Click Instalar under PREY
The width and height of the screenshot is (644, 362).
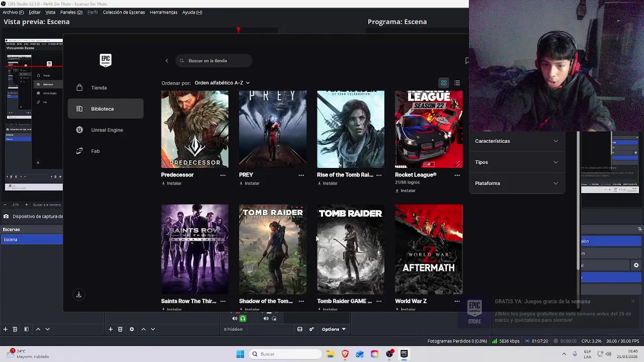click(x=250, y=184)
